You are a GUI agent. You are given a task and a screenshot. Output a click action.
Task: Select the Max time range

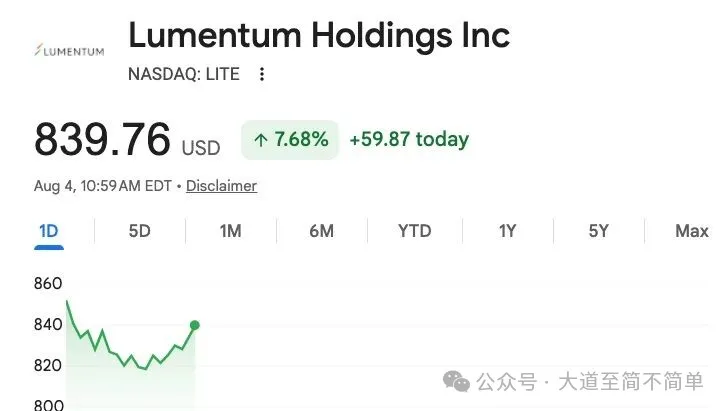(692, 231)
